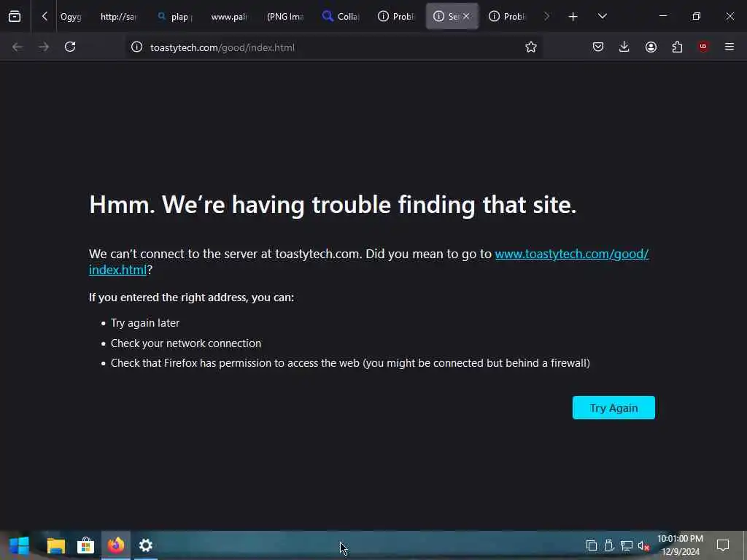Minimize the Firefox window
The width and height of the screenshot is (747, 560).
[662, 16]
